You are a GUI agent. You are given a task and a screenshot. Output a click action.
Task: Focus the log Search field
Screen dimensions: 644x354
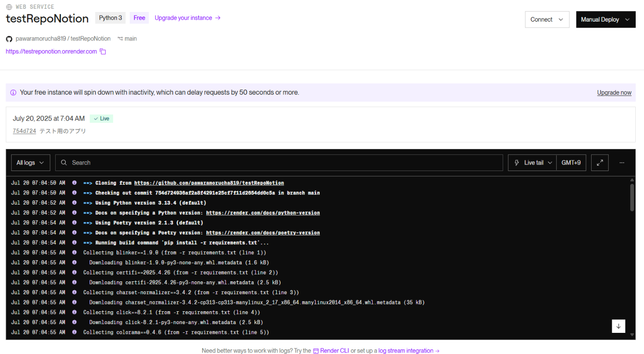point(279,163)
